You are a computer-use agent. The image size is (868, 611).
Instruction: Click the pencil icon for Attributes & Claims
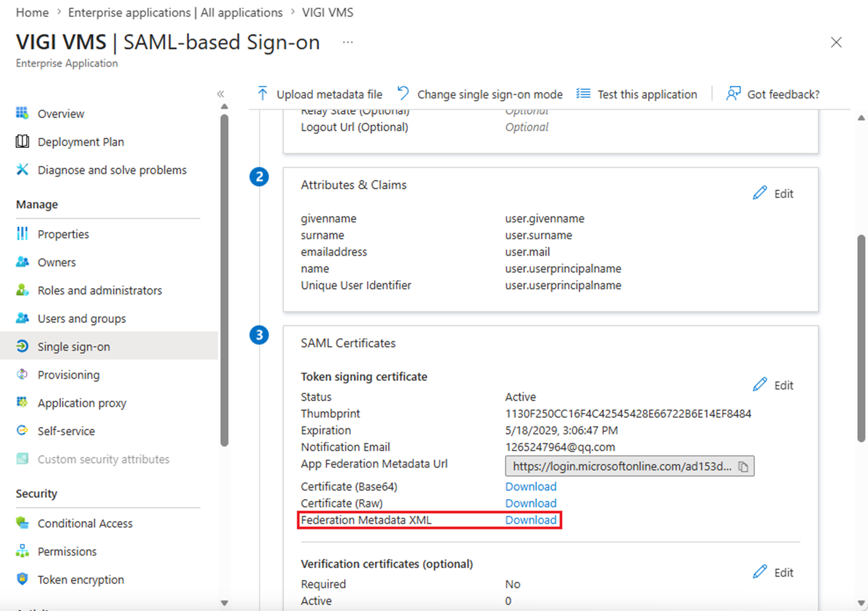tap(760, 193)
